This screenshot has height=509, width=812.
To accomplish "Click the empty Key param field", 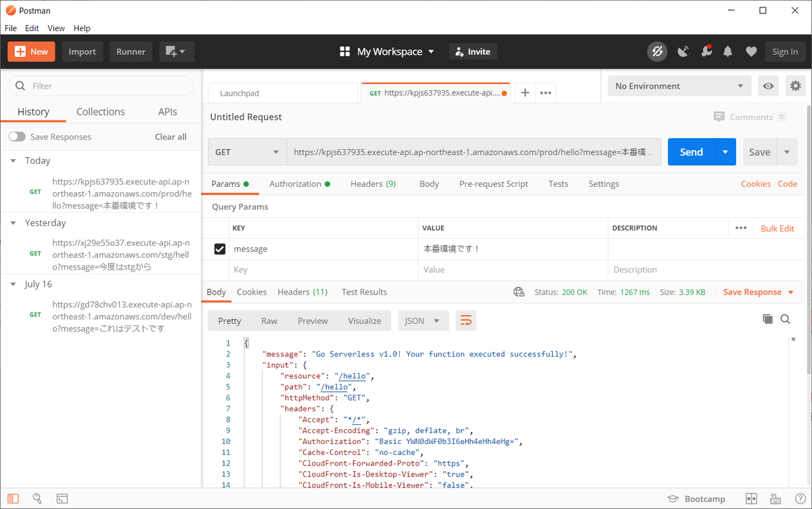I will point(323,269).
